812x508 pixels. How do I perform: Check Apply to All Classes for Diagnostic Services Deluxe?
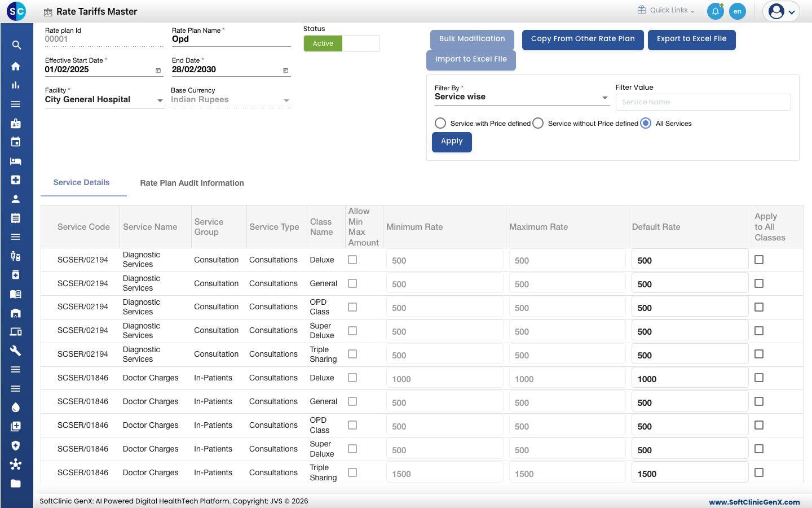click(759, 260)
